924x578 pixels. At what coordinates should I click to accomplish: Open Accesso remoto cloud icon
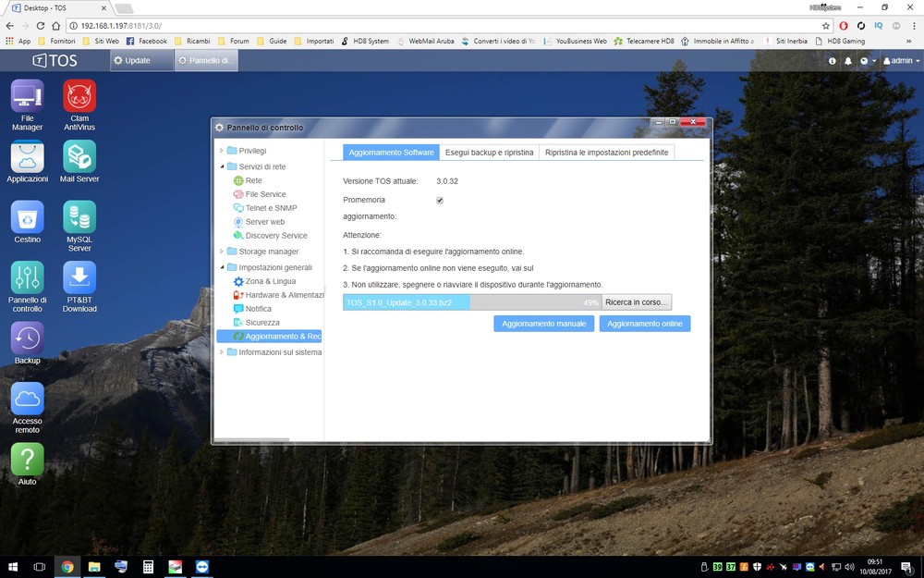pos(27,400)
